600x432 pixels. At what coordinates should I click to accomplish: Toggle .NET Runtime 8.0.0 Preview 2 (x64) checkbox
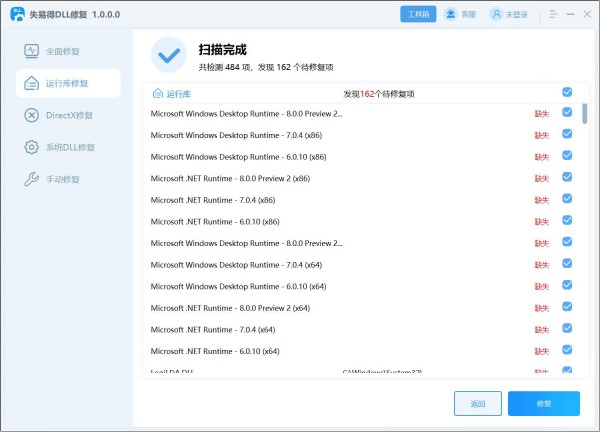pos(567,307)
